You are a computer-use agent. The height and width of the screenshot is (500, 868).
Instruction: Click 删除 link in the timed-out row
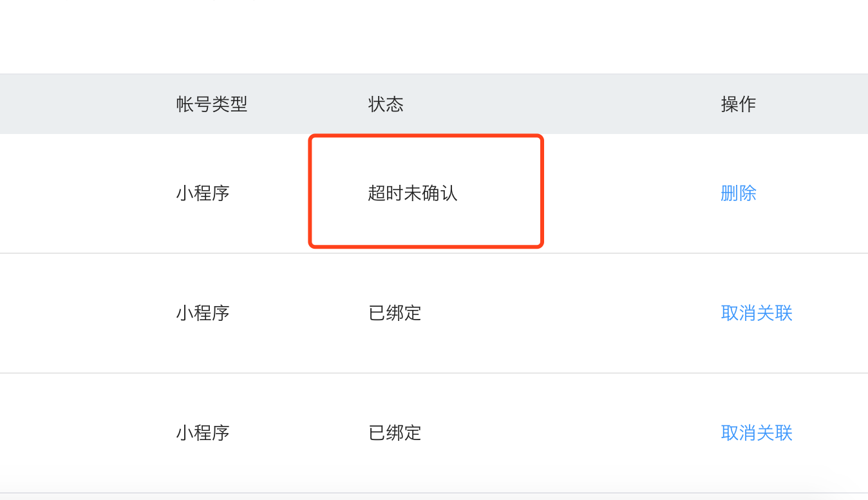(738, 193)
